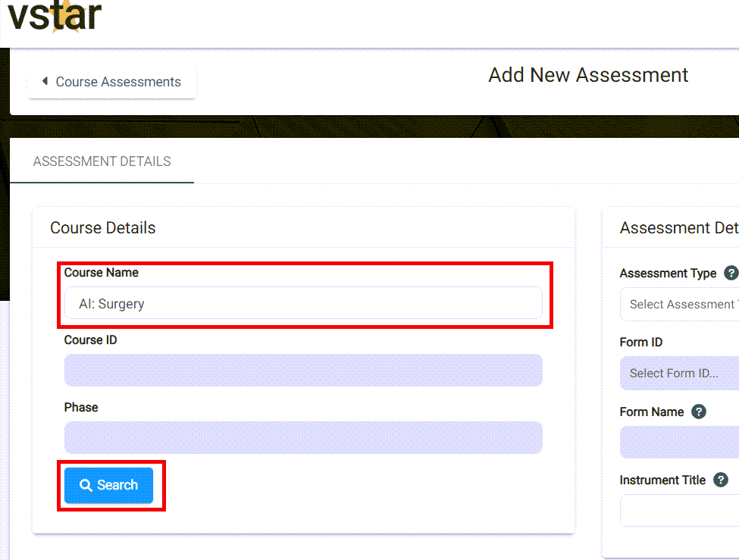739x560 pixels.
Task: Click the Phase label
Action: coord(81,407)
